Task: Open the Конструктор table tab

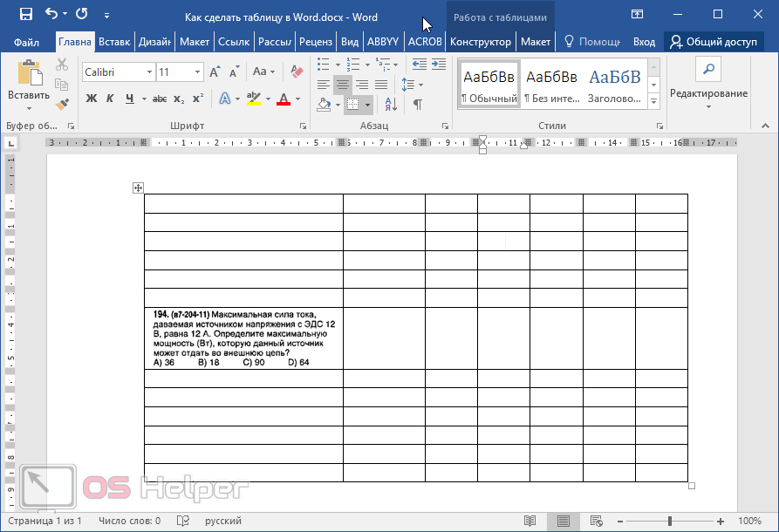Action: click(x=481, y=41)
